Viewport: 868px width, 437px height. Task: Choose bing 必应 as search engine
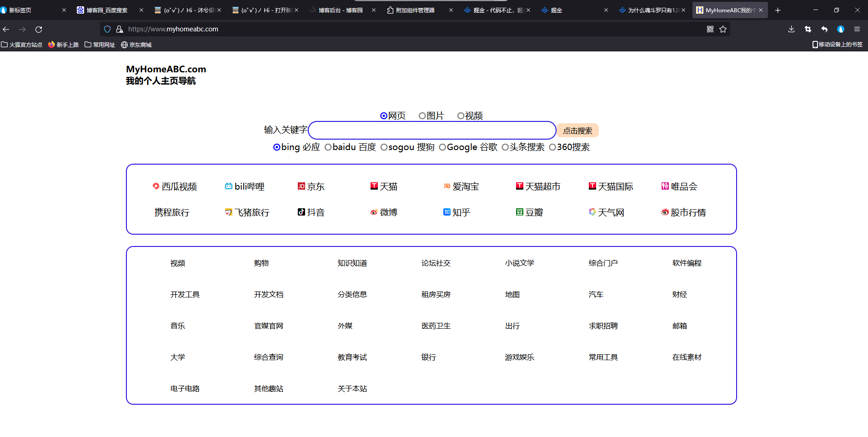(x=276, y=147)
